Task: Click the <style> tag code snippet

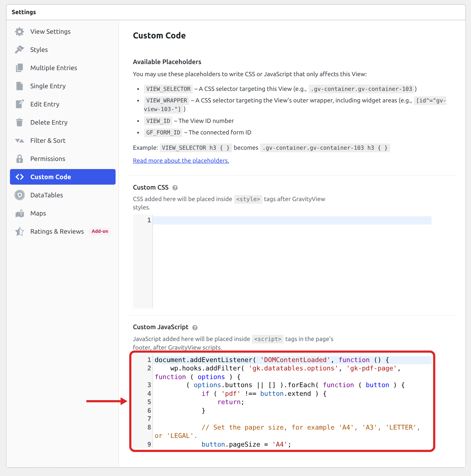Action: point(248,199)
